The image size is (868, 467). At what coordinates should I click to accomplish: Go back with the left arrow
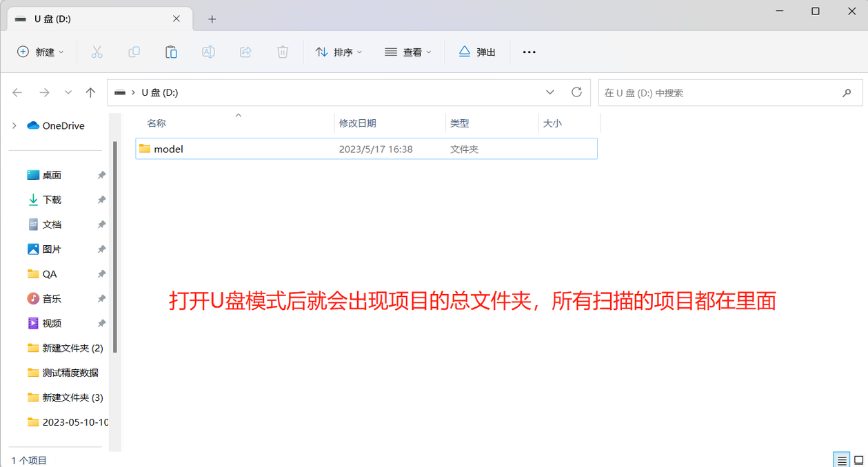17,92
